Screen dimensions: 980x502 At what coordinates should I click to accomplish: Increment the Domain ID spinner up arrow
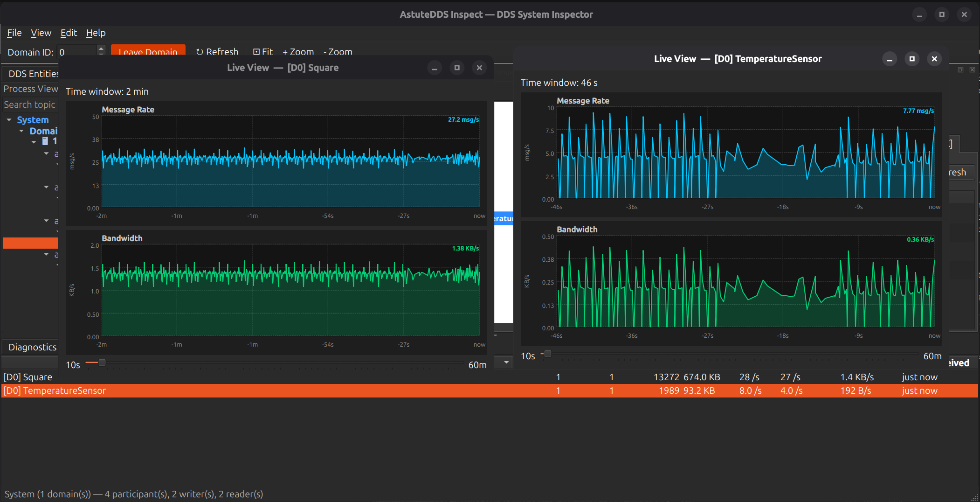coord(101,48)
